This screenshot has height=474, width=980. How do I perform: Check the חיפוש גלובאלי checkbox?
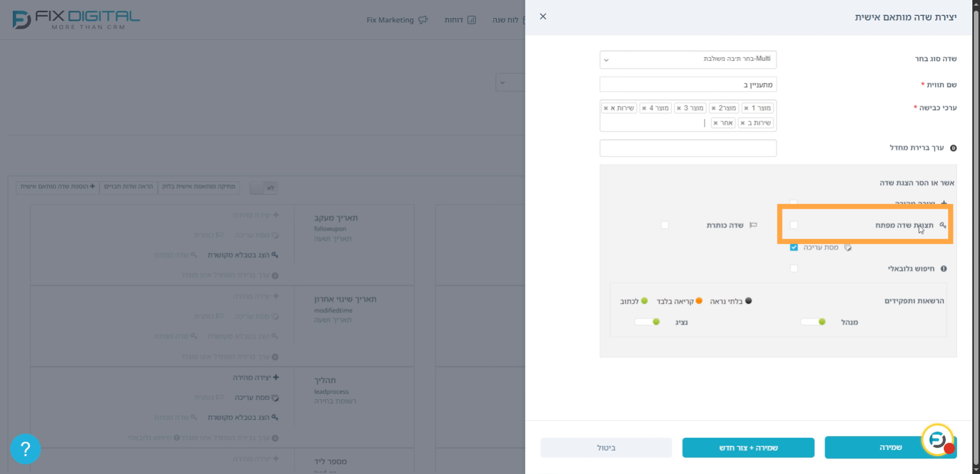pyautogui.click(x=794, y=268)
